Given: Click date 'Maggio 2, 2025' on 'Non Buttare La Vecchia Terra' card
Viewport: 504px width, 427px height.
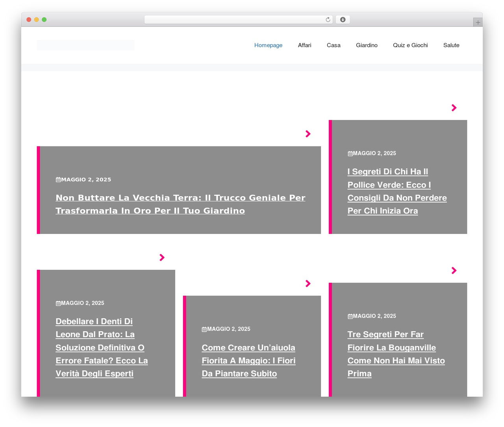Looking at the screenshot, I should tap(86, 180).
